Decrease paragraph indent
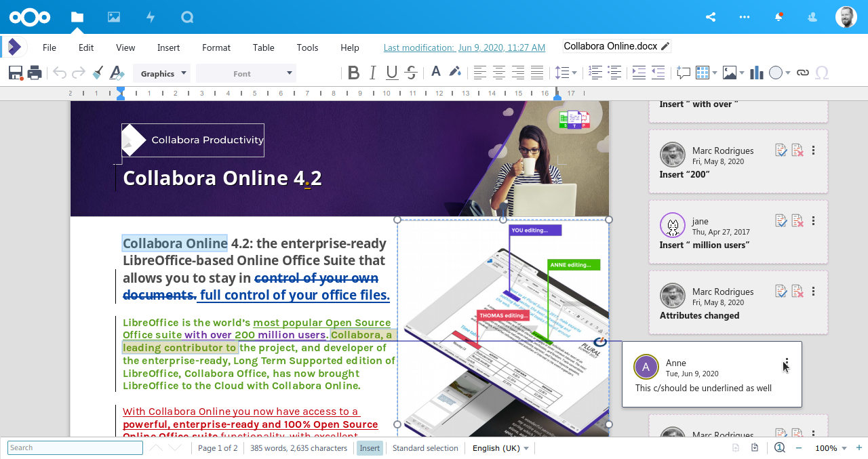868x459 pixels. pyautogui.click(x=658, y=73)
